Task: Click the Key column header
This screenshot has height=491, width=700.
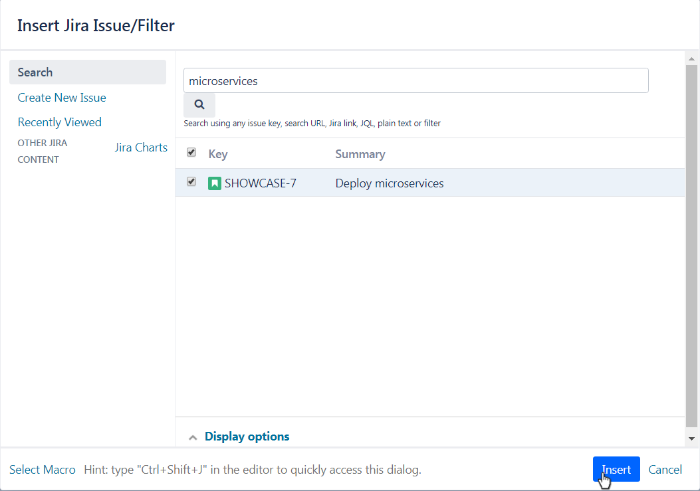Action: pyautogui.click(x=218, y=154)
